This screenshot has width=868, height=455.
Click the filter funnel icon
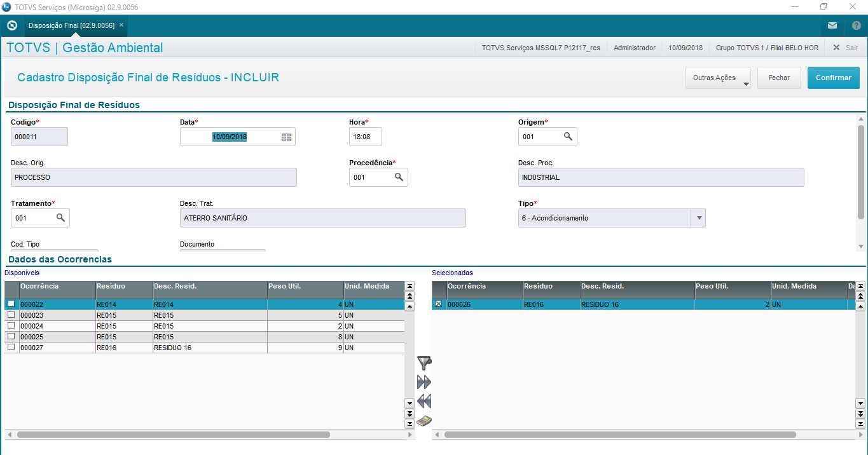(x=424, y=363)
